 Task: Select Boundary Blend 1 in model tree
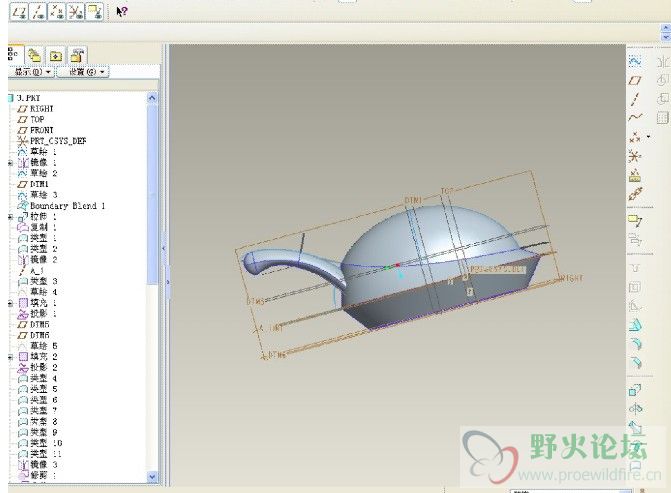[61, 206]
